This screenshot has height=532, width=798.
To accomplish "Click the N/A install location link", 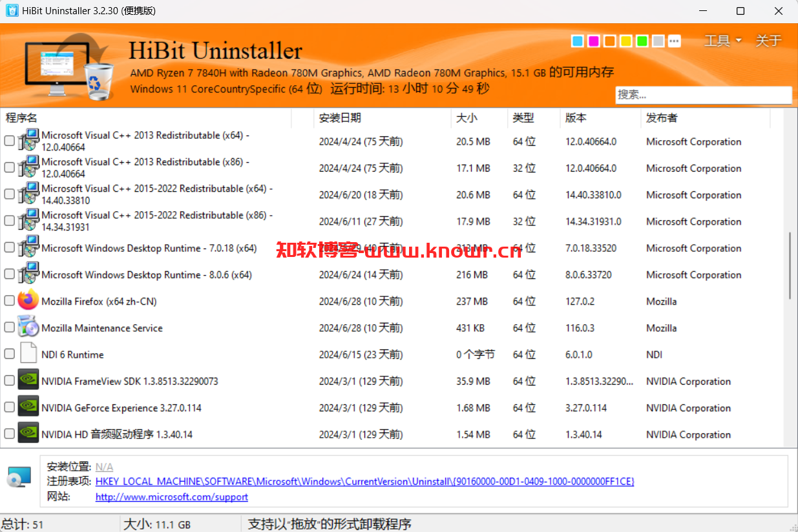I will click(104, 467).
